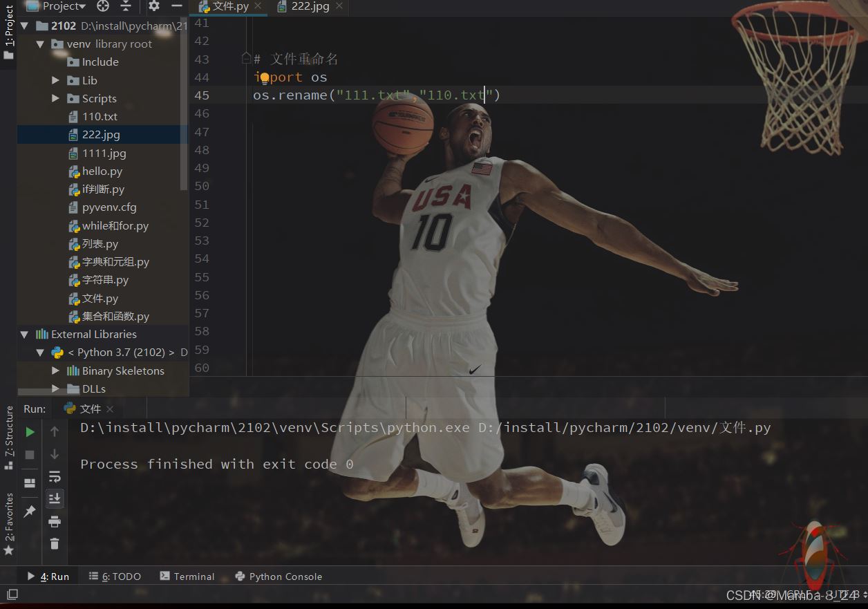868x609 pixels.
Task: Locate current file with crosshair icon
Action: pos(103,6)
